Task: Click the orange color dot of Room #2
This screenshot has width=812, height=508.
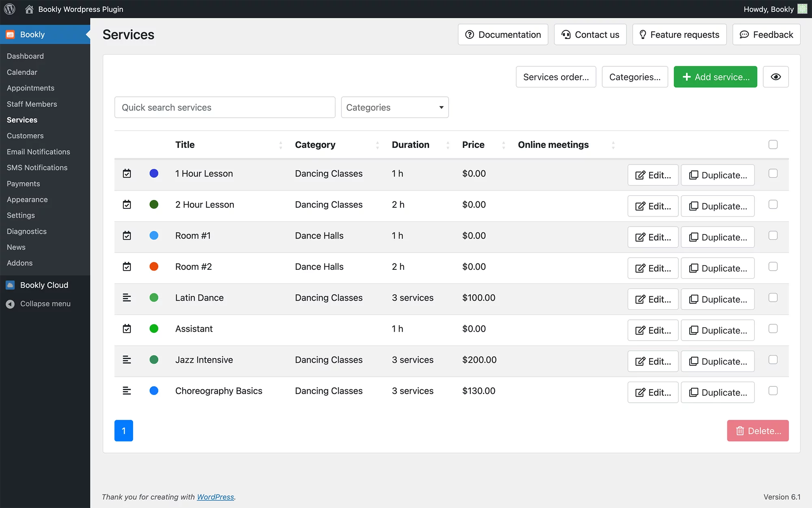Action: (x=154, y=267)
